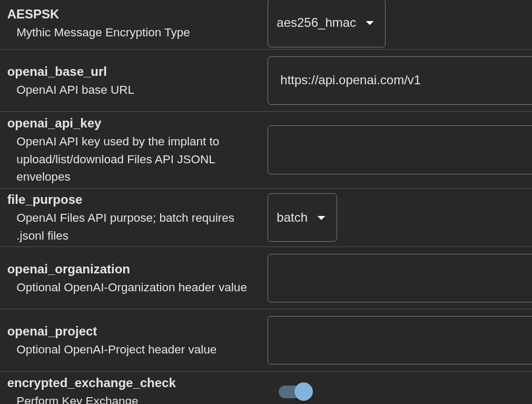Click the encrypted_exchange_check parameter label
This screenshot has height=404, width=532.
pos(92,383)
